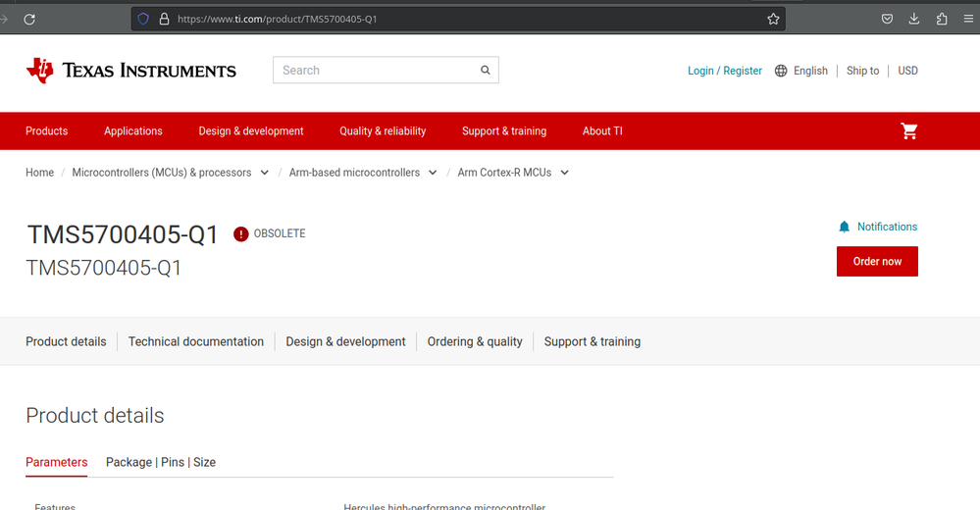
Task: Show browser downloads panel
Action: (x=913, y=19)
